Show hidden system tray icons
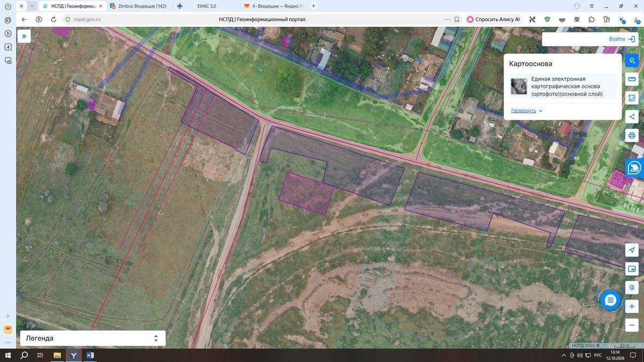The width and height of the screenshot is (644, 362). (x=563, y=356)
